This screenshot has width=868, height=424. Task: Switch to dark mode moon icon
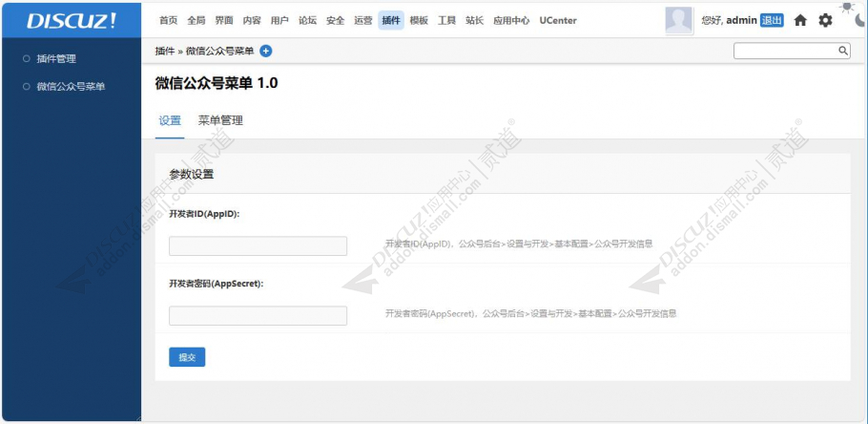(860, 20)
